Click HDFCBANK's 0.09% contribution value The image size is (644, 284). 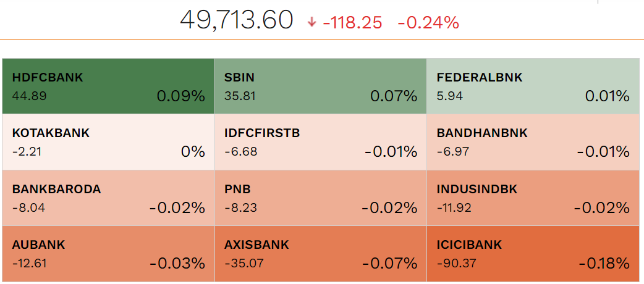click(x=180, y=96)
